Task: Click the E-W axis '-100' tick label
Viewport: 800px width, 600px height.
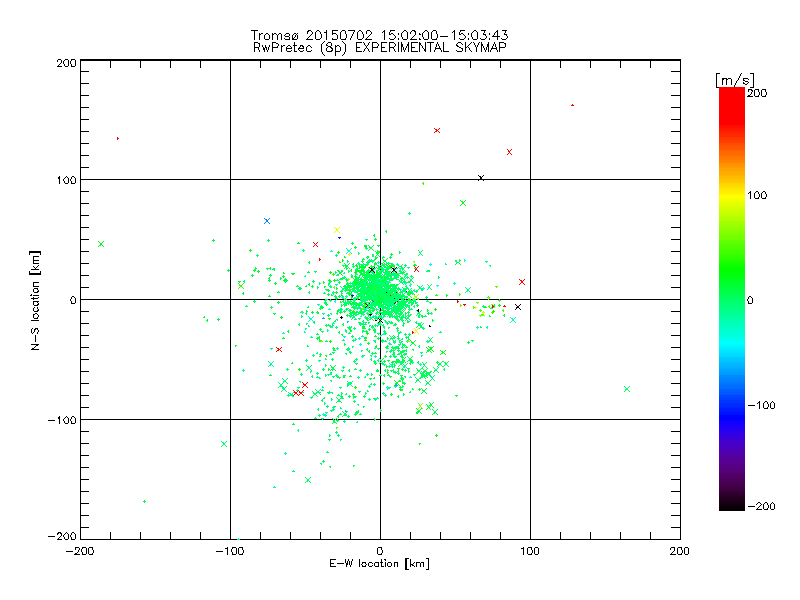Action: coord(230,551)
